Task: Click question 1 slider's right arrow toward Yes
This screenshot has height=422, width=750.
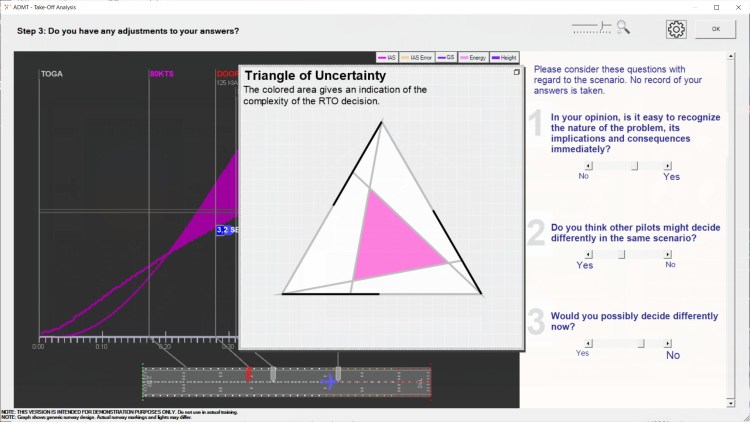Action: coord(670,166)
